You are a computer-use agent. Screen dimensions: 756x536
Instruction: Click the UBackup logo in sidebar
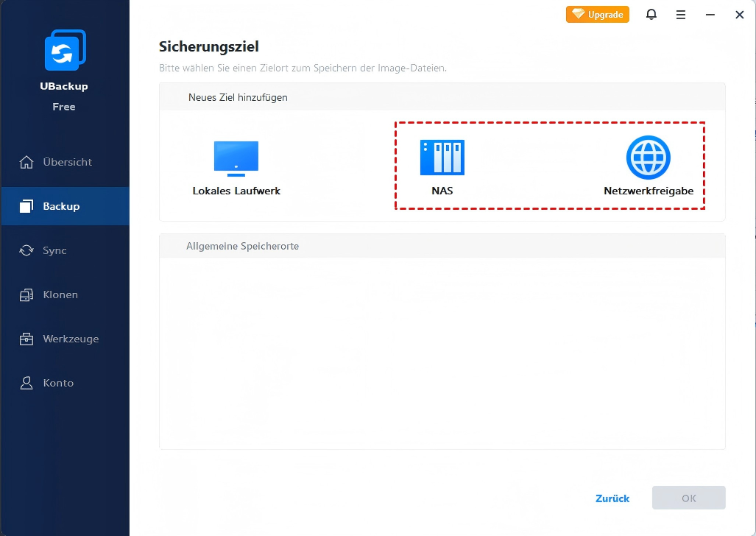(x=64, y=52)
